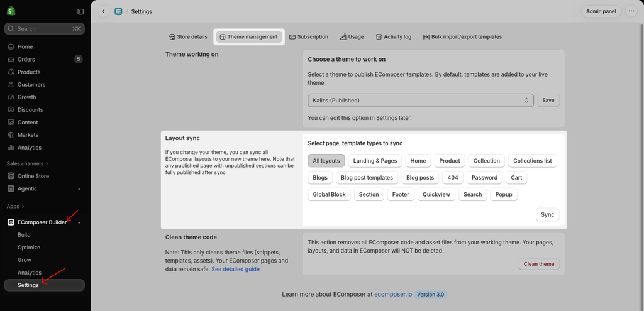Image resolution: width=644 pixels, height=311 pixels.
Task: Select the All layouts option
Action: pyautogui.click(x=326, y=161)
